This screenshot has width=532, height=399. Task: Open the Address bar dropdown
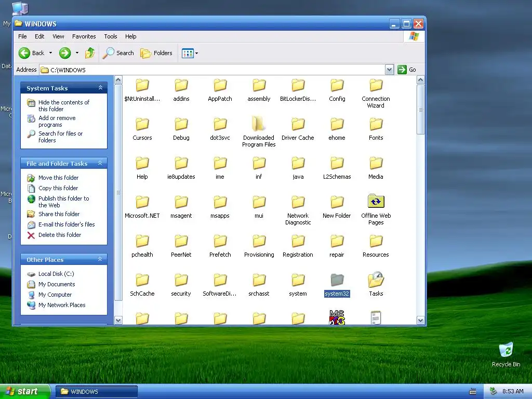click(x=389, y=70)
